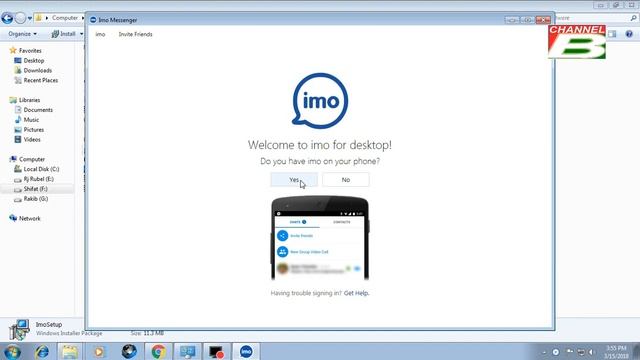Screen dimensions: 640x360
Task: Open the Invite Friends menu
Action: (136, 34)
